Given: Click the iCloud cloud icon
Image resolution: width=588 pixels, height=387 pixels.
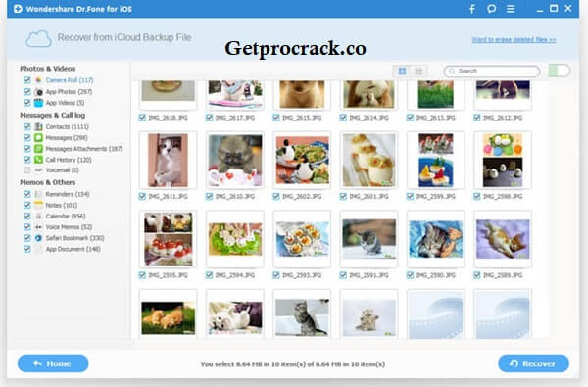Looking at the screenshot, I should pos(38,38).
